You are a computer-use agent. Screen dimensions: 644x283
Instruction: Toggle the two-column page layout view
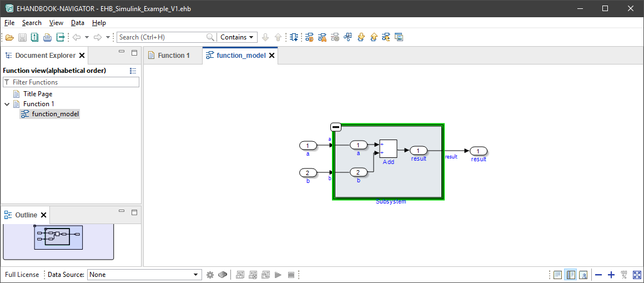(x=570, y=275)
